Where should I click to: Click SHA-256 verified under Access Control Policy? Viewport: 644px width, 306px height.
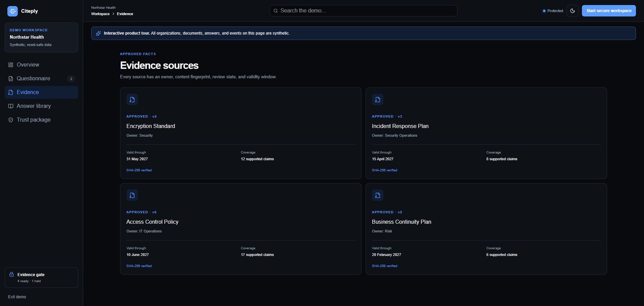pos(139,266)
